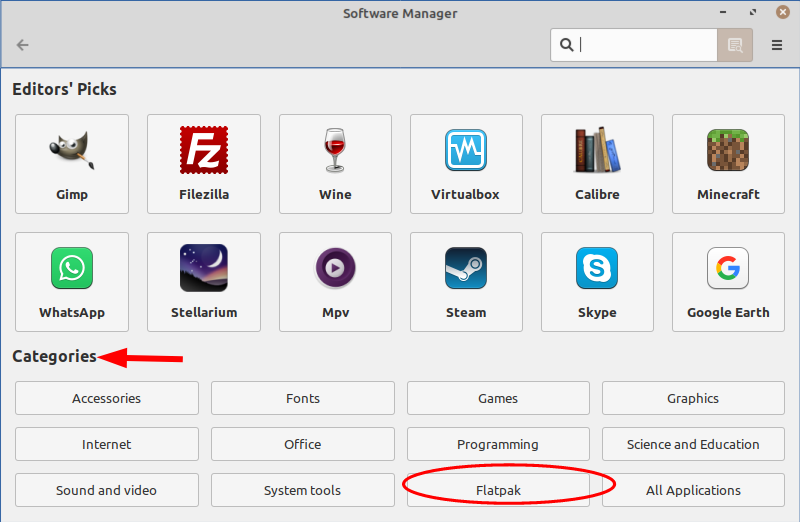The height and width of the screenshot is (522, 800).
Task: Open Stellarium from Editors' Picks
Action: coord(204,282)
